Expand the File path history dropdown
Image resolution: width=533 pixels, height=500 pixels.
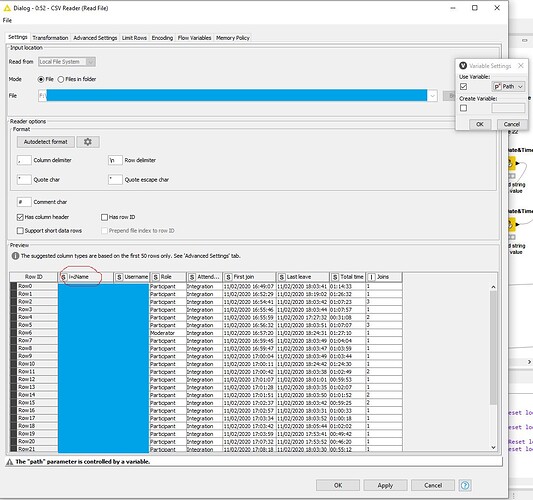[x=432, y=96]
